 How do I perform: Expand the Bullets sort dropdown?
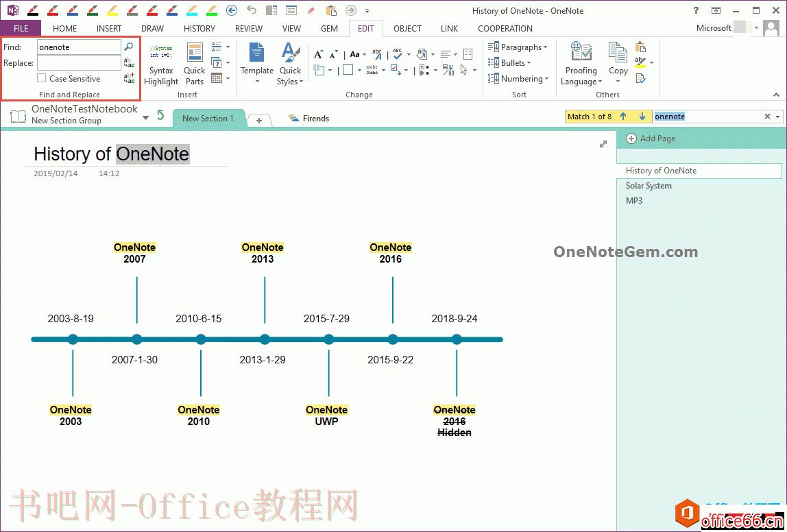[529, 63]
